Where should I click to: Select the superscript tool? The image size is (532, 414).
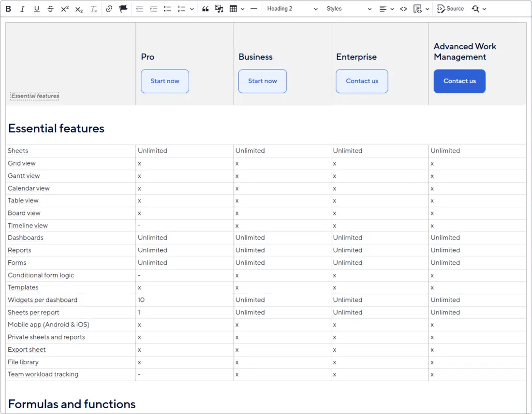(64, 8)
